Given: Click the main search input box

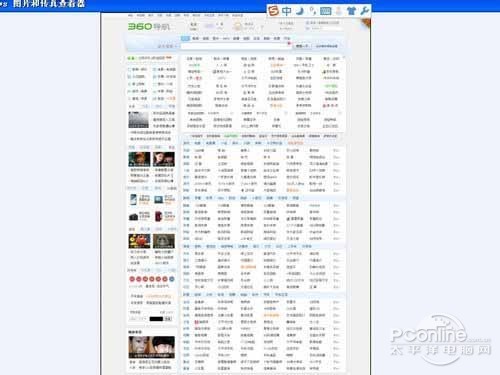Looking at the screenshot, I should 236,46.
